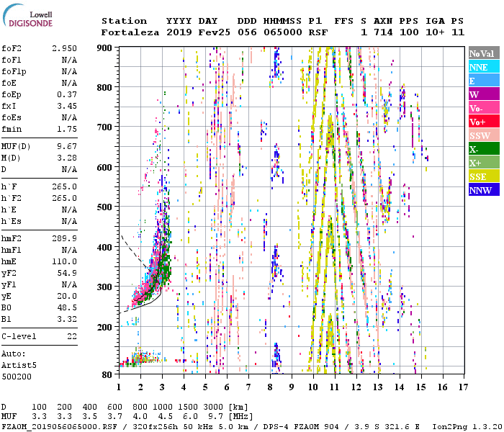Click the year 2019 in header

[179, 32]
